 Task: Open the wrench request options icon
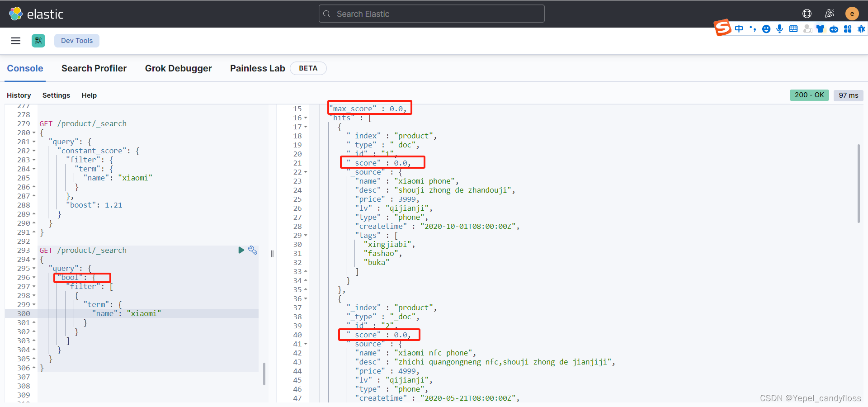coord(252,250)
